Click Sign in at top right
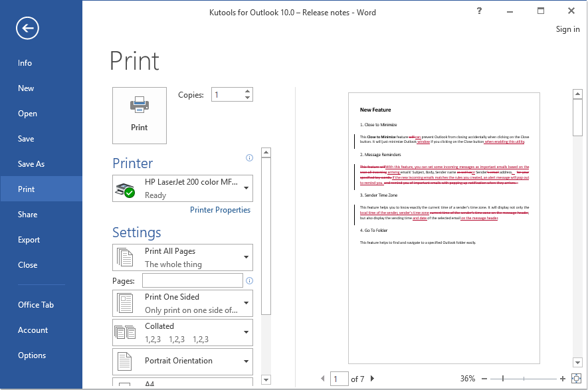 point(567,29)
